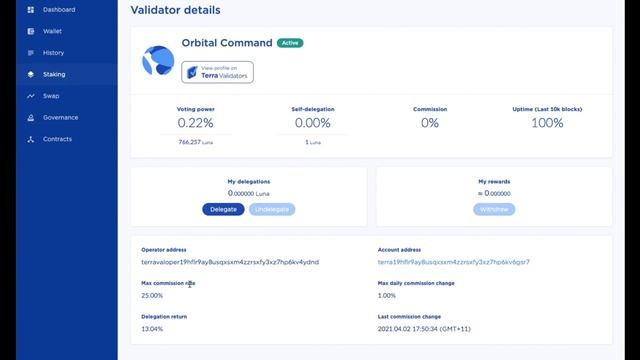This screenshot has width=640, height=360.
Task: Click the Delegate button
Action: (223, 209)
